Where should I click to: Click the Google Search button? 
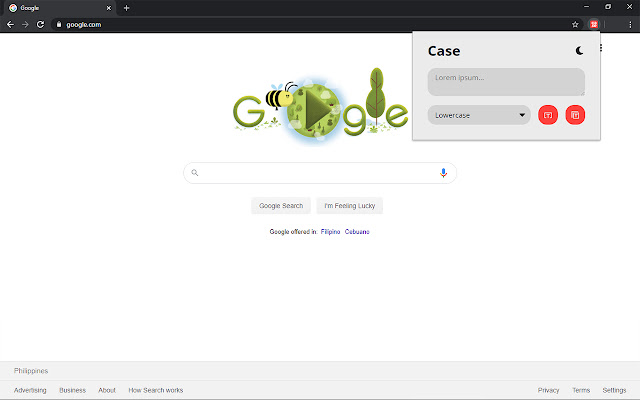tap(281, 206)
